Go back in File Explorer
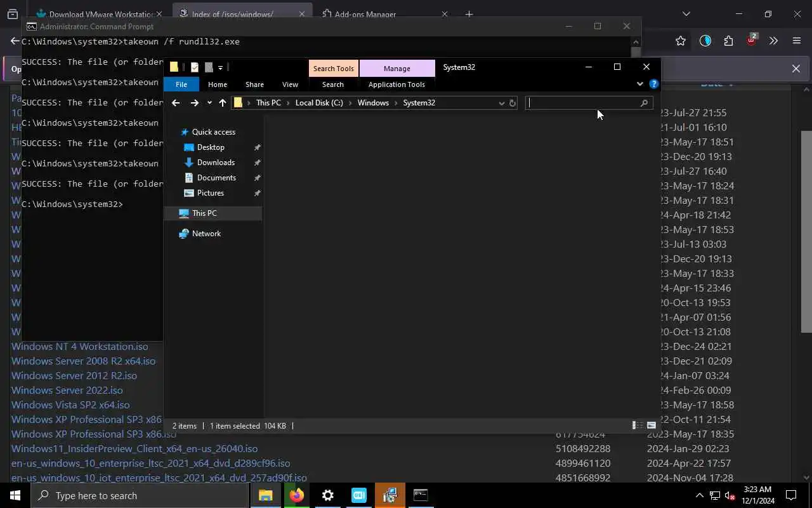Screen dimensions: 812x508 coord(176,103)
